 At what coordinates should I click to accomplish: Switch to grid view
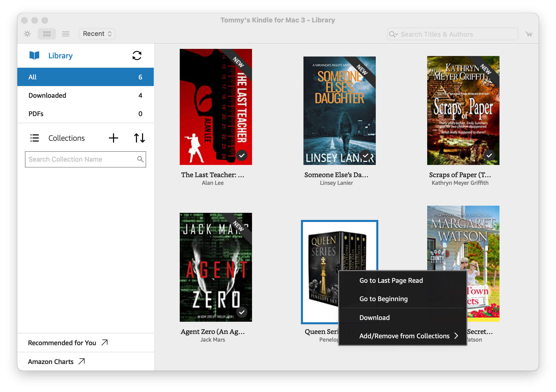point(47,34)
